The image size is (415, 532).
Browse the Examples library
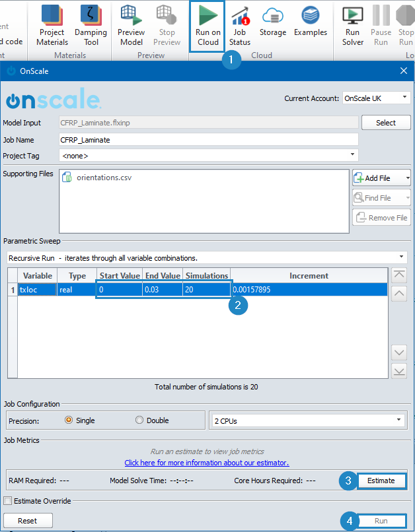pos(311,21)
